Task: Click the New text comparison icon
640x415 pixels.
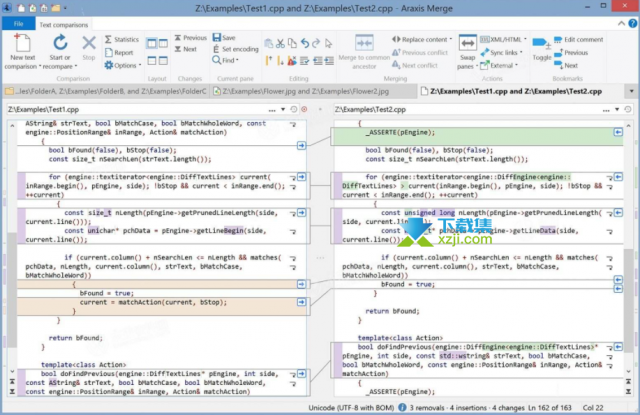Action: 22,42
